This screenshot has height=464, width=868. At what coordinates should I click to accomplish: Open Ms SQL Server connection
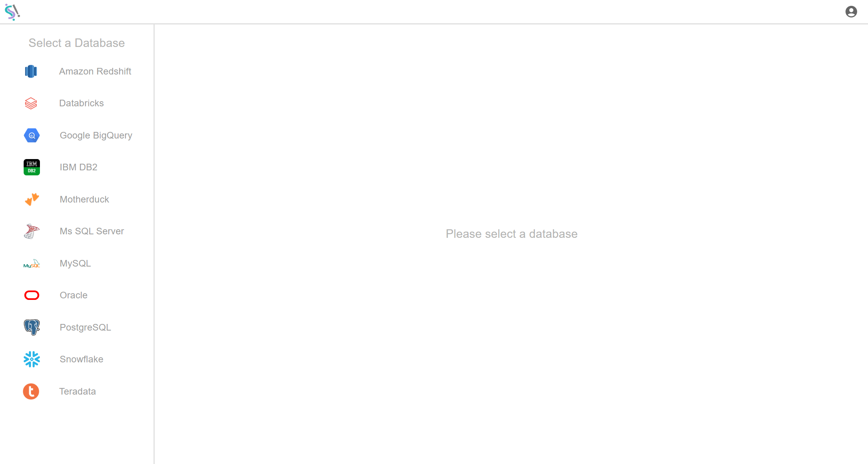pos(92,231)
